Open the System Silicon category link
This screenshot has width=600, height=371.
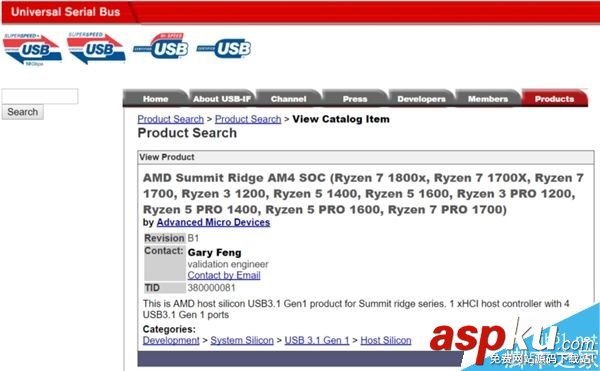(242, 340)
